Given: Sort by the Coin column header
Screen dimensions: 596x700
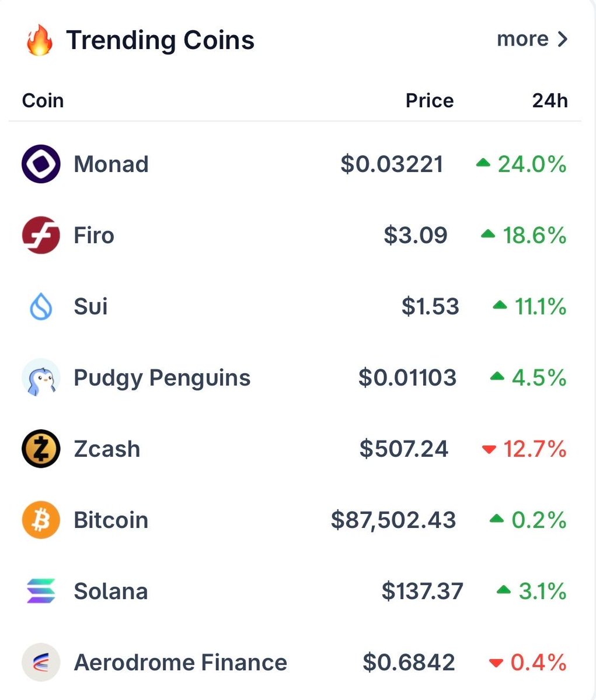Looking at the screenshot, I should click(43, 101).
